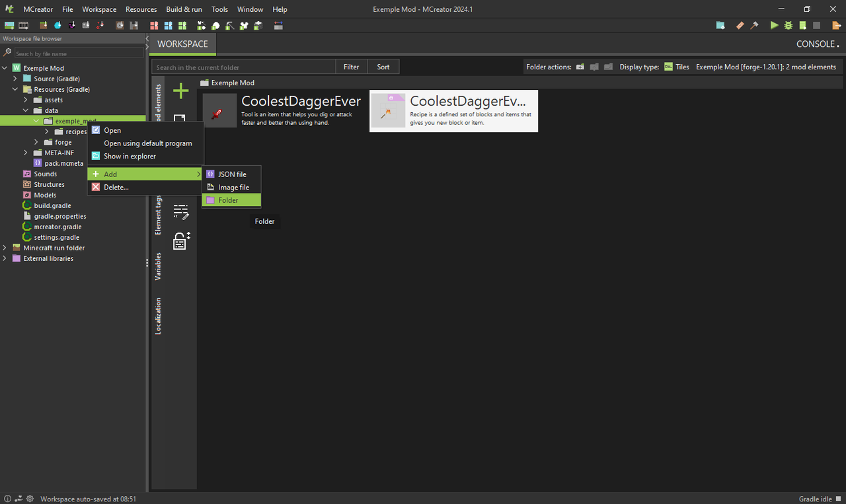Open the Build & run menu
The width and height of the screenshot is (846, 504).
point(184,9)
